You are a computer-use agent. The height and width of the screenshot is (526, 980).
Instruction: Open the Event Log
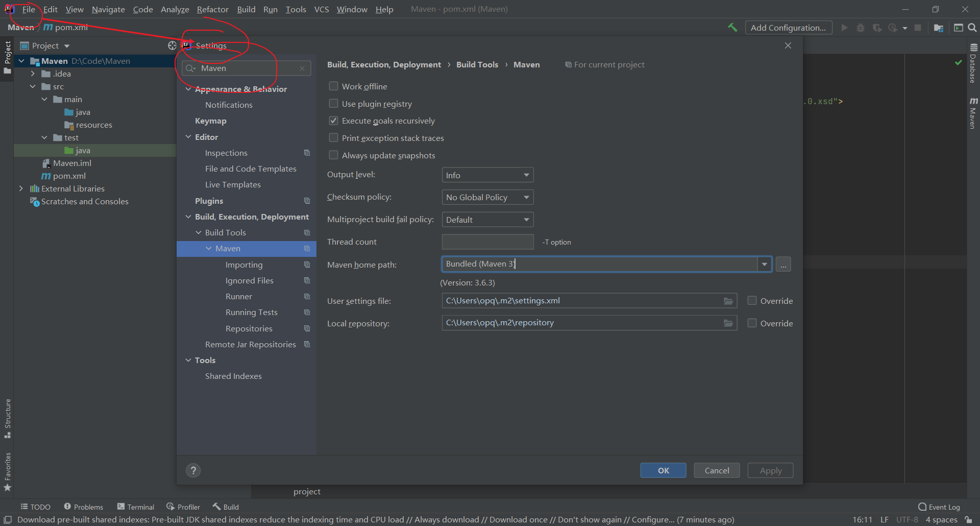point(939,507)
